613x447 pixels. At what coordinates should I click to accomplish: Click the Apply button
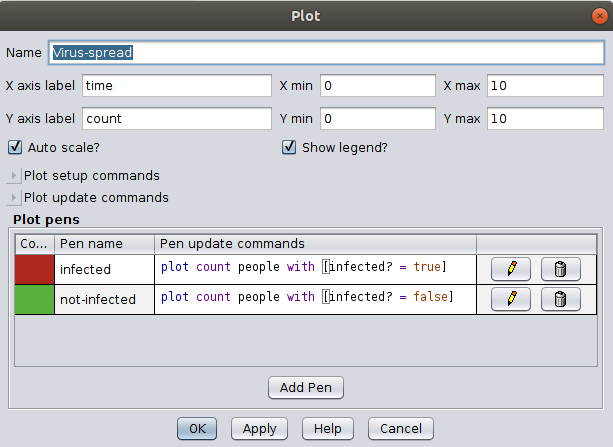click(259, 428)
